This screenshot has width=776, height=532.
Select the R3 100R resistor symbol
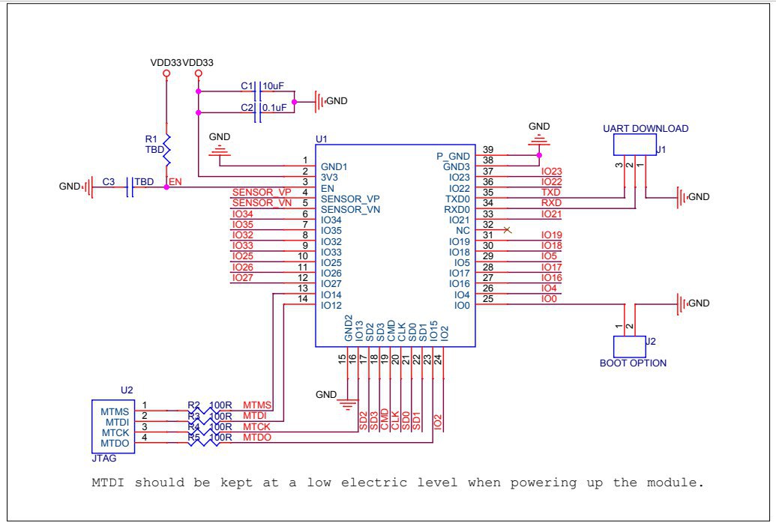click(204, 421)
